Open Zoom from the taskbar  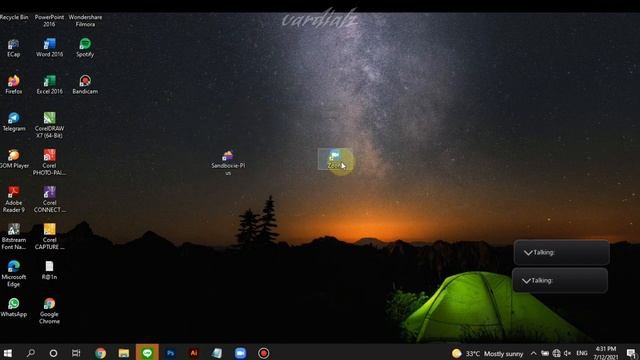(x=240, y=353)
